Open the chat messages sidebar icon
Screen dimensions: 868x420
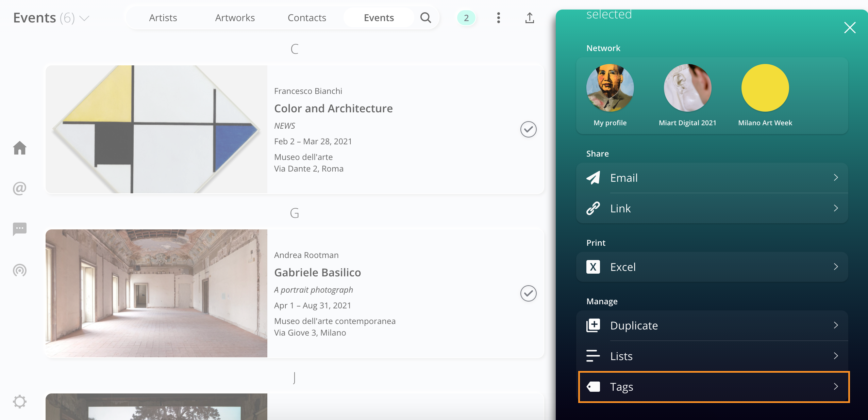click(20, 229)
